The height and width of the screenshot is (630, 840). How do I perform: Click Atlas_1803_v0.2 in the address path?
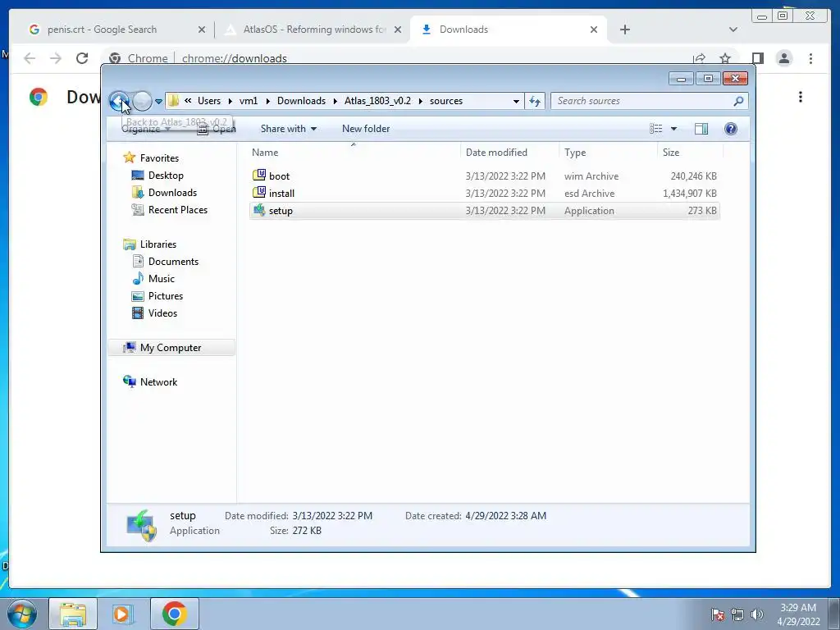(377, 101)
